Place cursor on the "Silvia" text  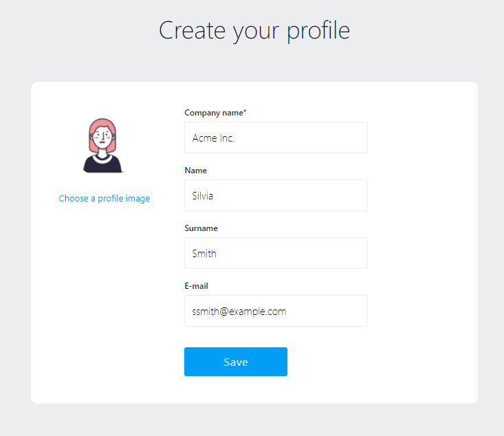pos(203,196)
